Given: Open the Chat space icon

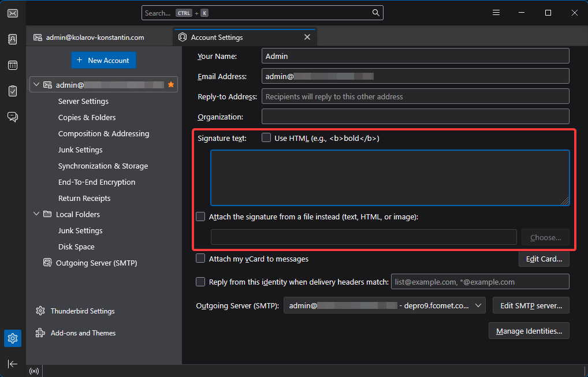Looking at the screenshot, I should (x=13, y=117).
